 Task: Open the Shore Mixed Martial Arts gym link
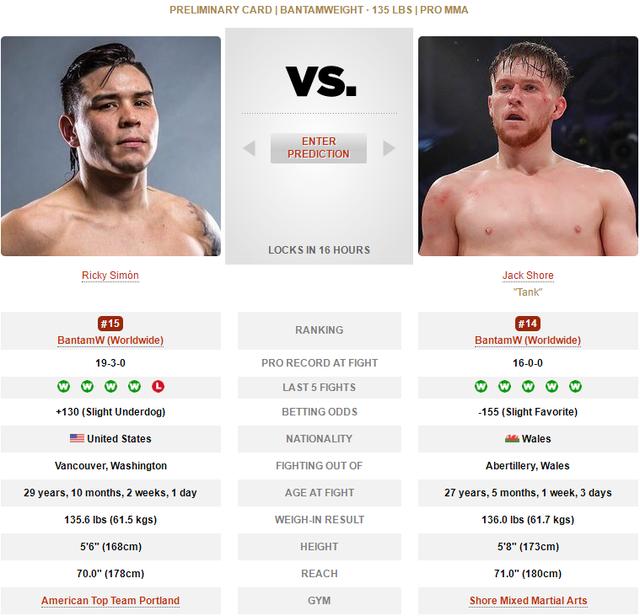tap(528, 601)
